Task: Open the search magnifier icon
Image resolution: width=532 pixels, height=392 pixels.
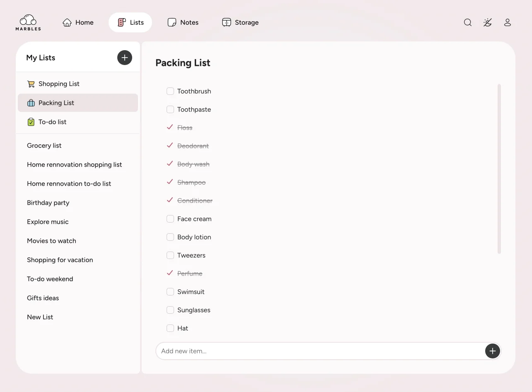Action: pyautogui.click(x=468, y=22)
